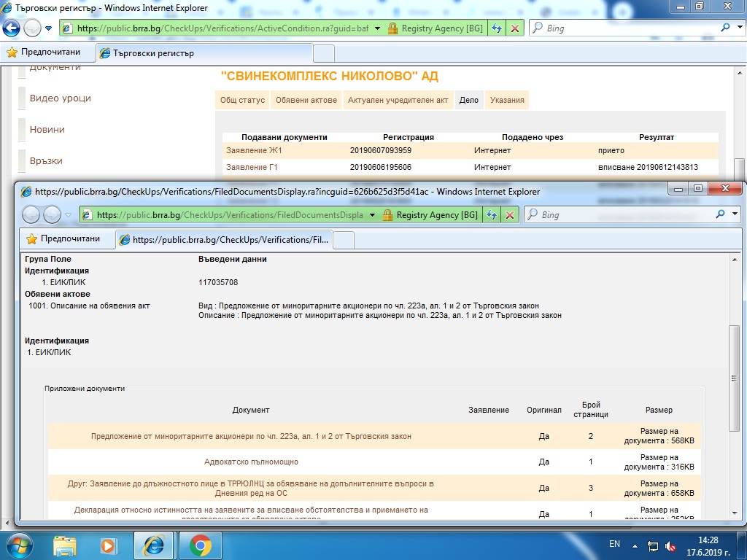Expand the popup address bar URL dropdown
Viewport: 747px width, 560px height.
[x=373, y=215]
